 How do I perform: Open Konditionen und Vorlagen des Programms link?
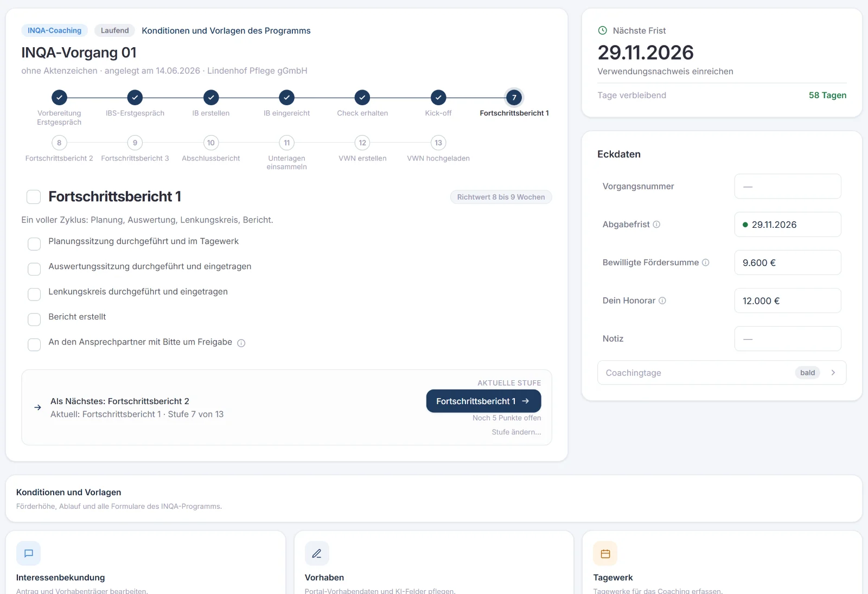pyautogui.click(x=226, y=31)
